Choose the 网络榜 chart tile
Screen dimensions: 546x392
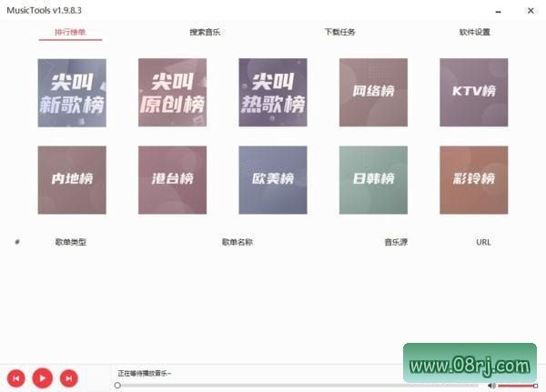373,92
